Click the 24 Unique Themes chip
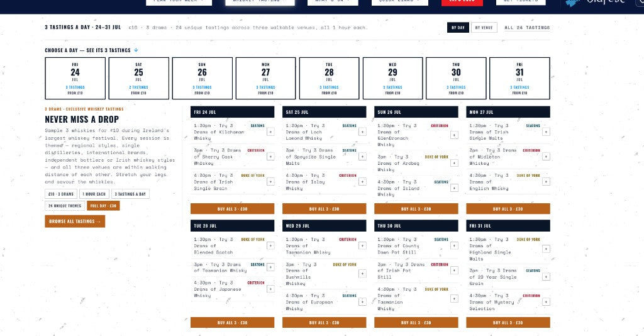This screenshot has height=336, width=644. click(x=65, y=206)
